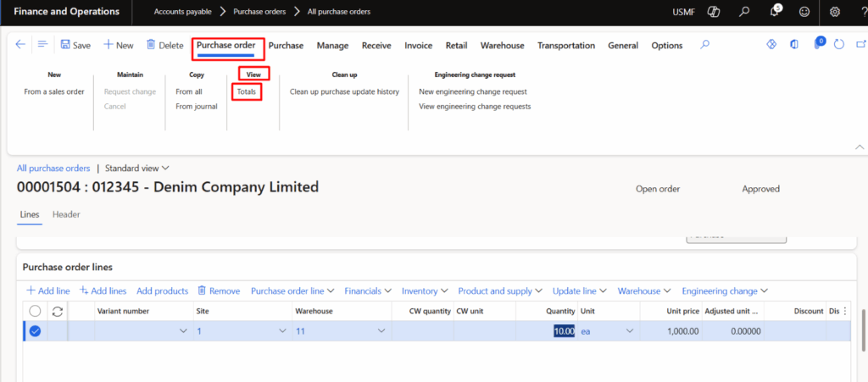Image resolution: width=868 pixels, height=382 pixels.
Task: Open the attachments icon with badge 0
Action: click(818, 44)
